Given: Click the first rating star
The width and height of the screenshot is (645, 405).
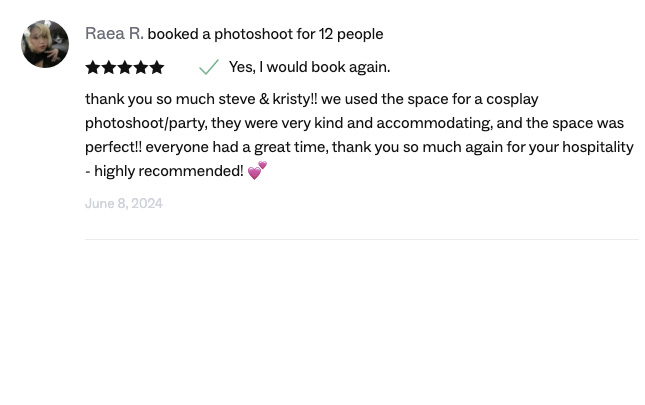Looking at the screenshot, I should coord(93,68).
